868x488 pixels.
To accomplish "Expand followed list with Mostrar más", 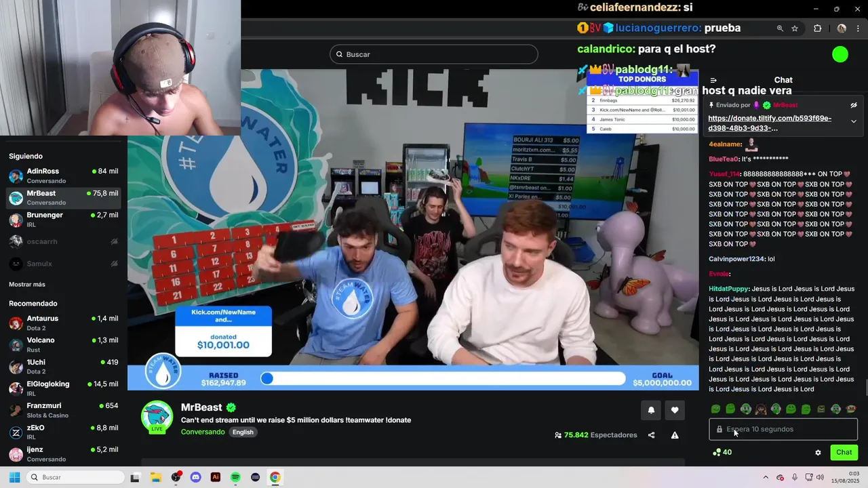I will [x=27, y=284].
